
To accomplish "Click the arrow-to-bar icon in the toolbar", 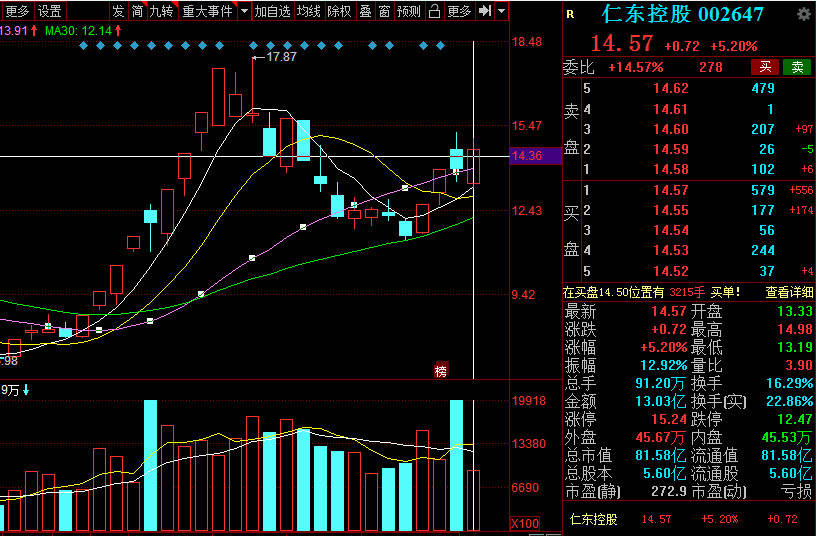I will [x=485, y=11].
